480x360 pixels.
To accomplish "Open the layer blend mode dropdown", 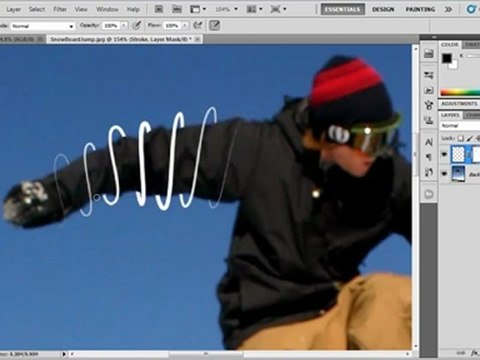I will click(x=460, y=126).
